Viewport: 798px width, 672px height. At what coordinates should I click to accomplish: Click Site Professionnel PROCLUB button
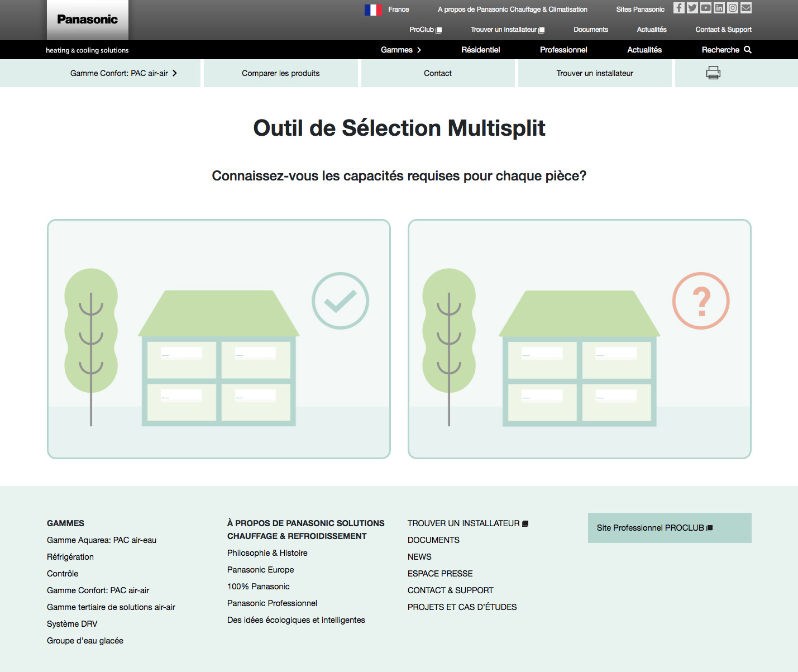669,528
